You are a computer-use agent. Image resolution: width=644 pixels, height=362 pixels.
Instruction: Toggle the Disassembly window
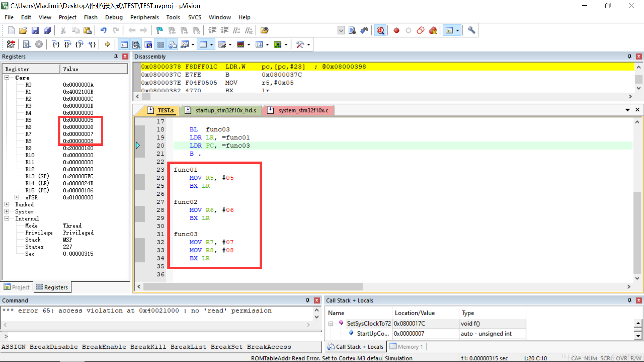pos(136,45)
